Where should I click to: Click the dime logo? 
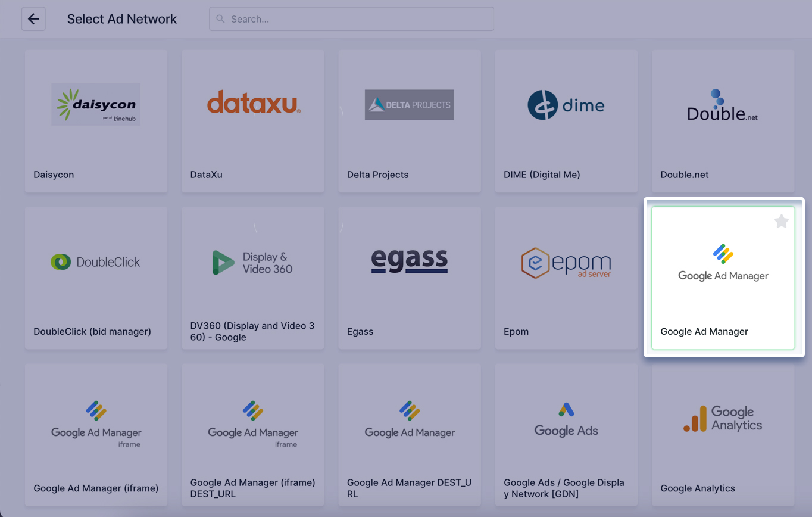566,105
